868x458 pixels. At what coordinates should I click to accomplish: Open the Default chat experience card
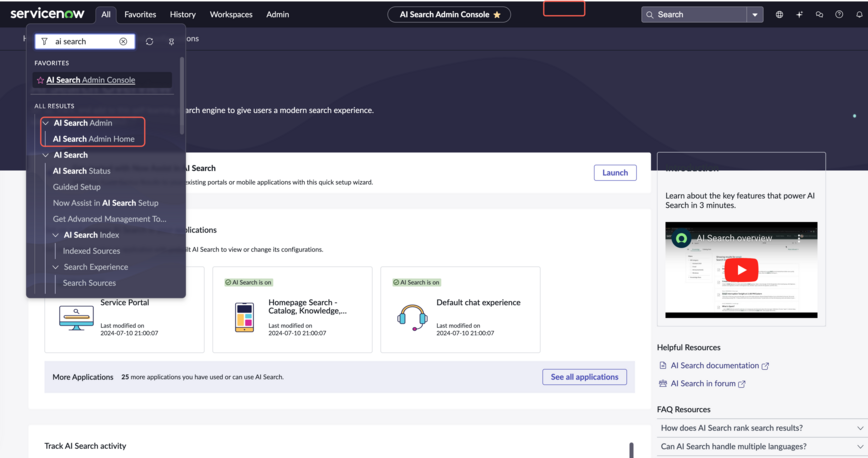[x=460, y=310]
